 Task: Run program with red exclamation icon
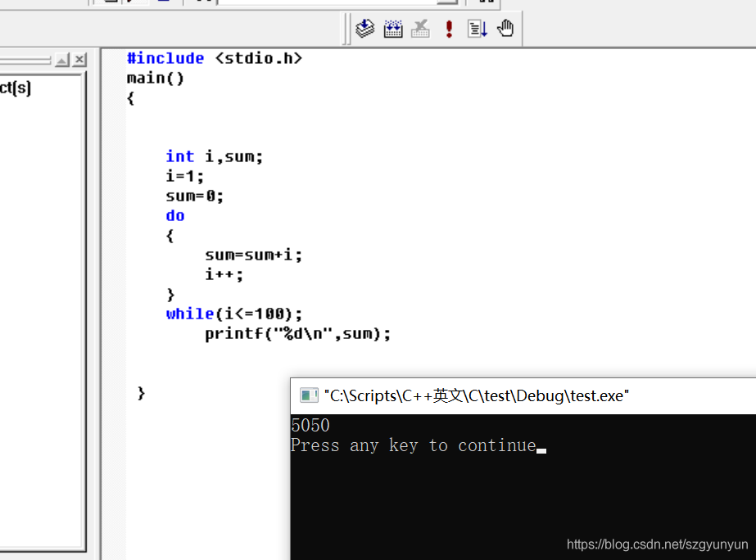pyautogui.click(x=449, y=29)
